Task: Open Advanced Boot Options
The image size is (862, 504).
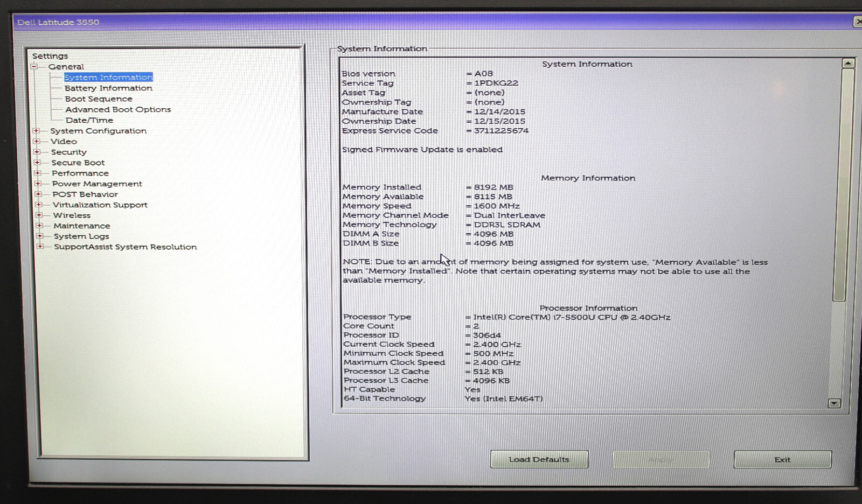Action: tap(118, 109)
